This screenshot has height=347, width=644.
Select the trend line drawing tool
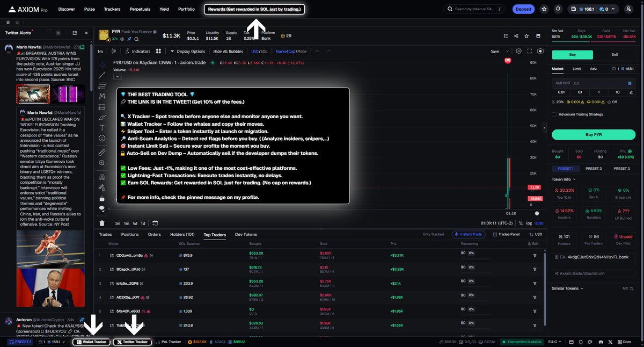point(102,75)
